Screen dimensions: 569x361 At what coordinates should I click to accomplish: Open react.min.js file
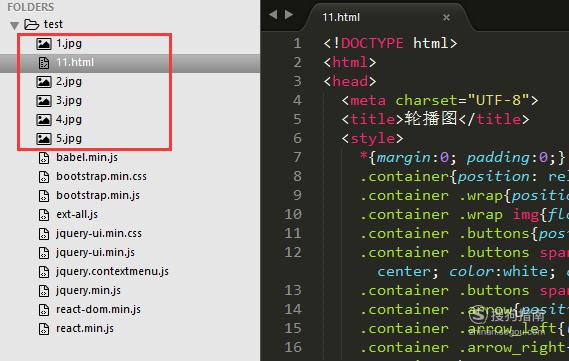coord(85,328)
